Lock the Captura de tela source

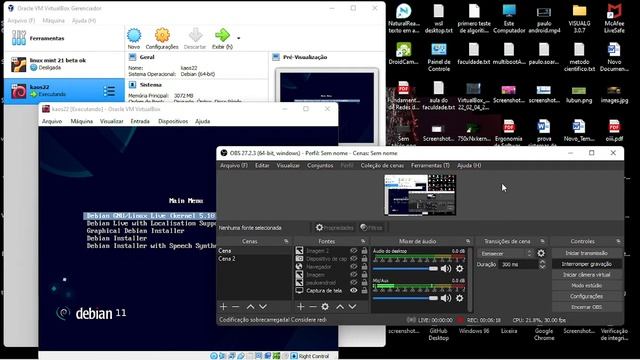click(x=364, y=291)
